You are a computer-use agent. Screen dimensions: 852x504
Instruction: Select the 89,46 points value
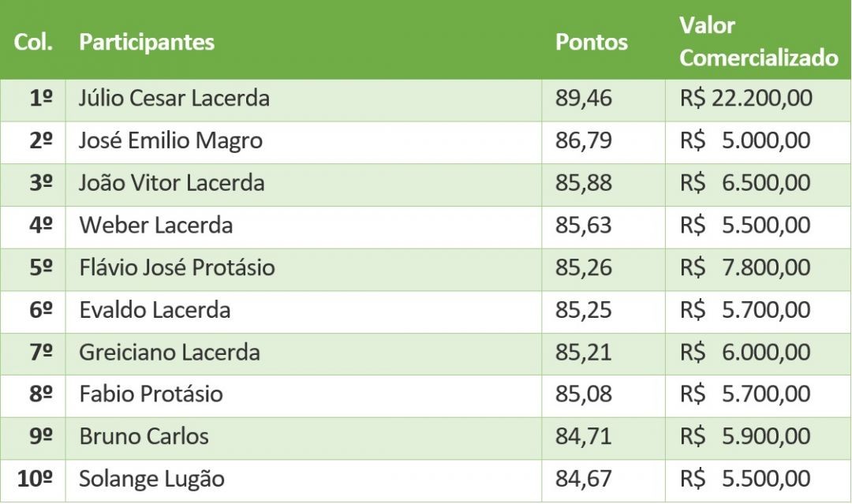pyautogui.click(x=584, y=99)
